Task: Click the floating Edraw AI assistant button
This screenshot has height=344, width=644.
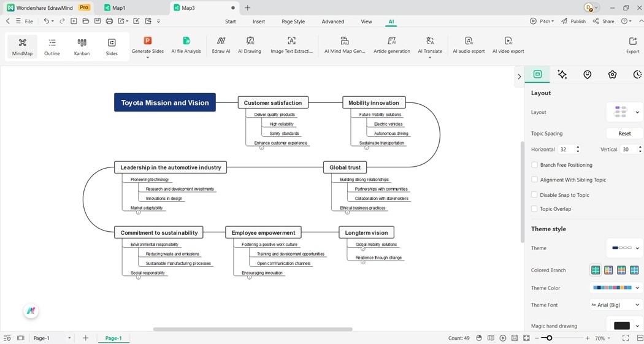Action: [x=31, y=311]
